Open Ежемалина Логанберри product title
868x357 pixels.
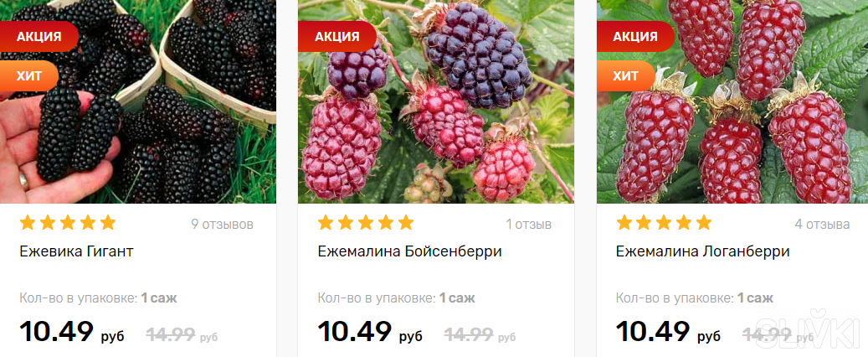pyautogui.click(x=702, y=251)
